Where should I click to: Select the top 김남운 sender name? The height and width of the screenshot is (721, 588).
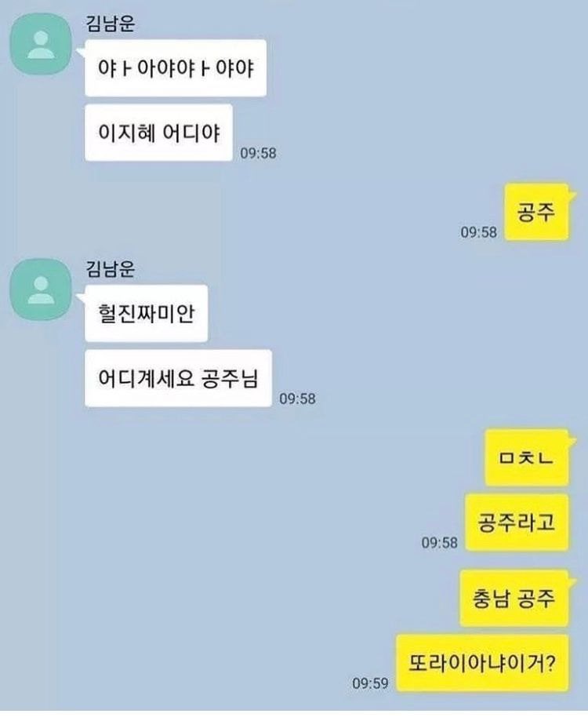tap(111, 23)
